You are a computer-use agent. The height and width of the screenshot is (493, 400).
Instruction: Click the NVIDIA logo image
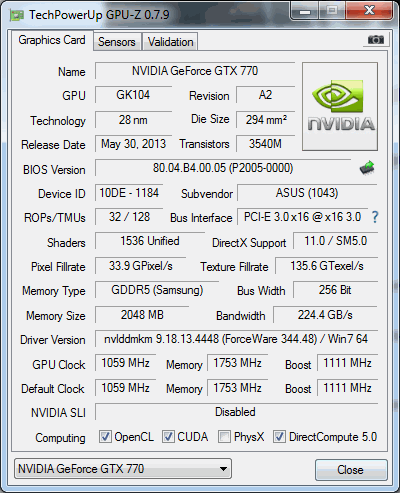pyautogui.click(x=340, y=106)
